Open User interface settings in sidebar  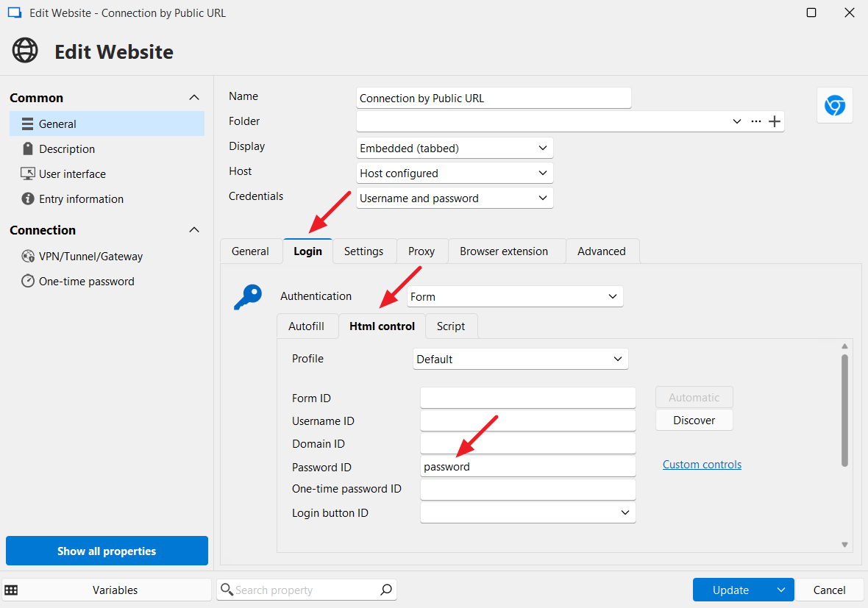coord(72,174)
